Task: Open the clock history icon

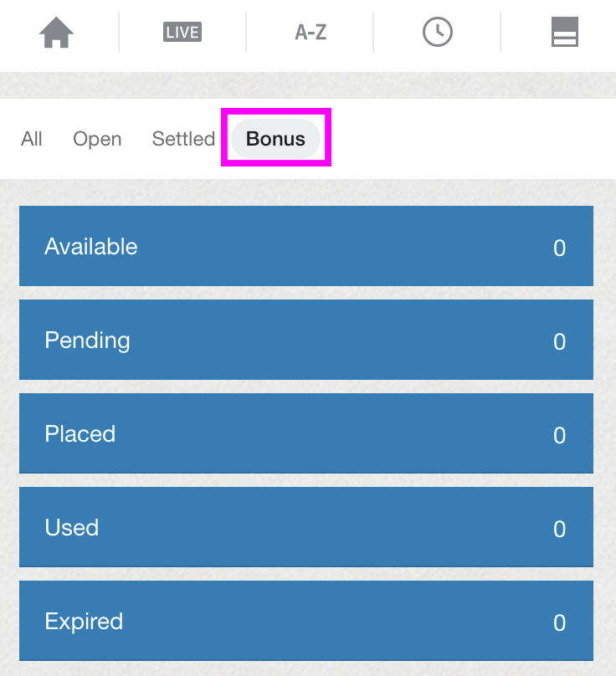Action: click(x=438, y=32)
